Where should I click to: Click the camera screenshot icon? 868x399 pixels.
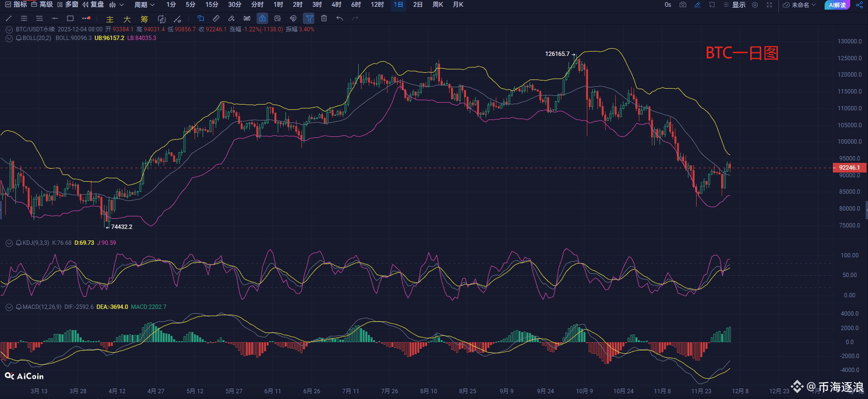[683, 5]
